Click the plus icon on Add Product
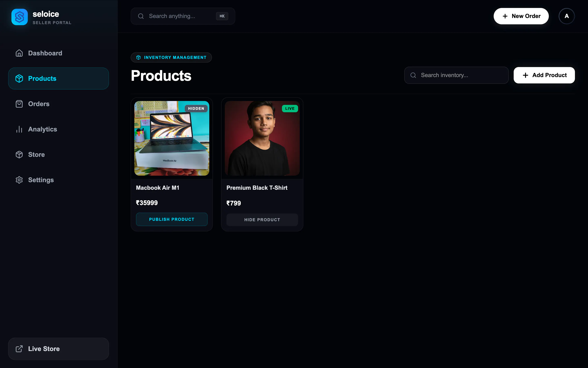Screen dimensions: 588x368 pos(525,75)
